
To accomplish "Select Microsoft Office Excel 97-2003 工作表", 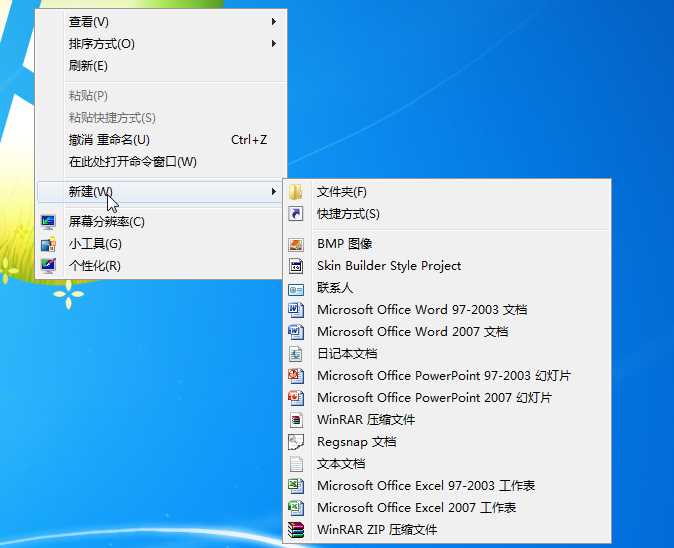I will tap(447, 486).
